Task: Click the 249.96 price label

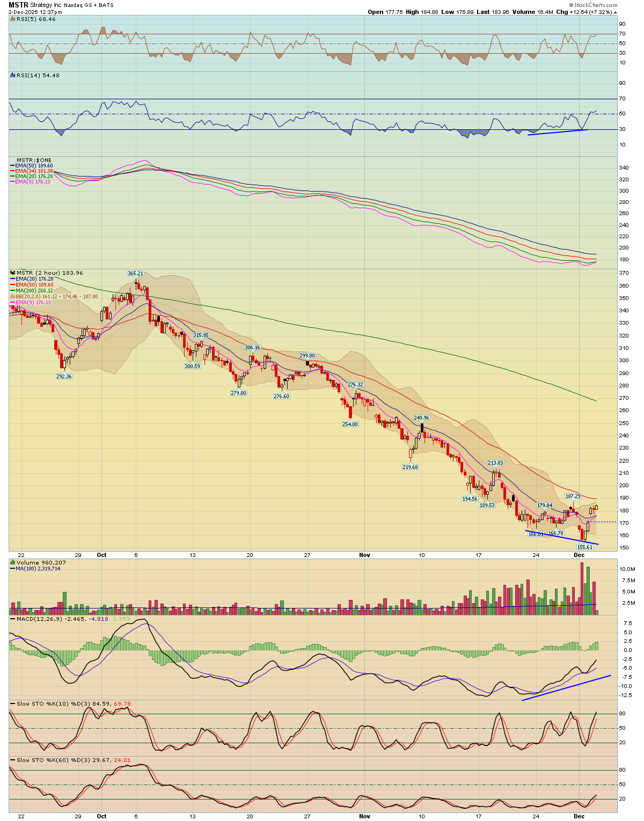Action: (421, 417)
